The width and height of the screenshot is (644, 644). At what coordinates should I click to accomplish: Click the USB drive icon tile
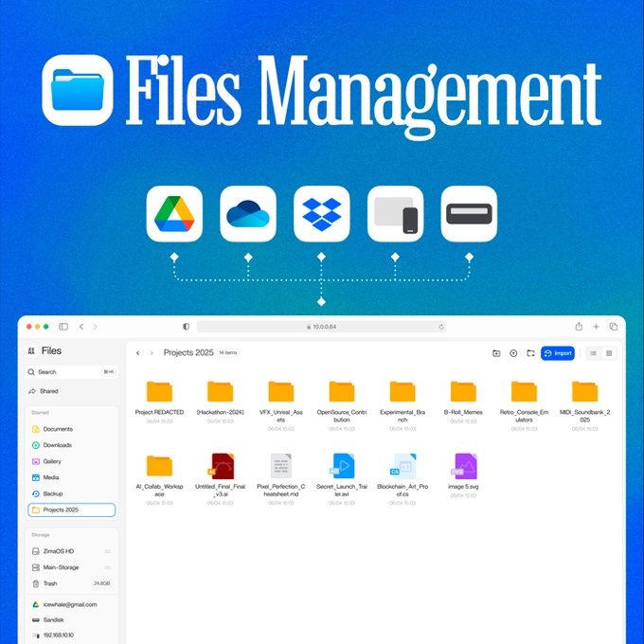(469, 214)
